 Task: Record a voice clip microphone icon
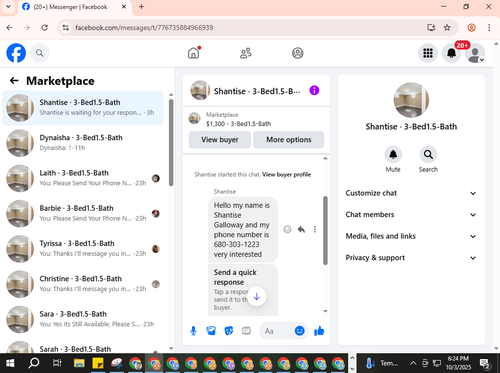coord(193,331)
